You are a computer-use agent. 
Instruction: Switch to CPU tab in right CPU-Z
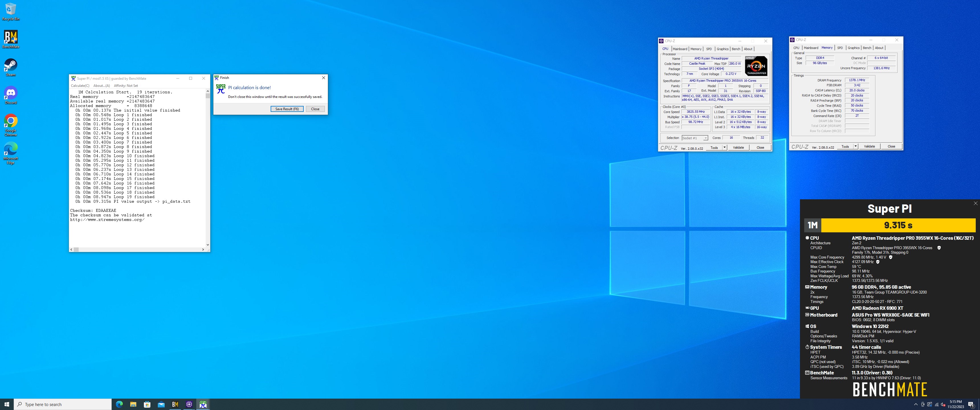796,48
